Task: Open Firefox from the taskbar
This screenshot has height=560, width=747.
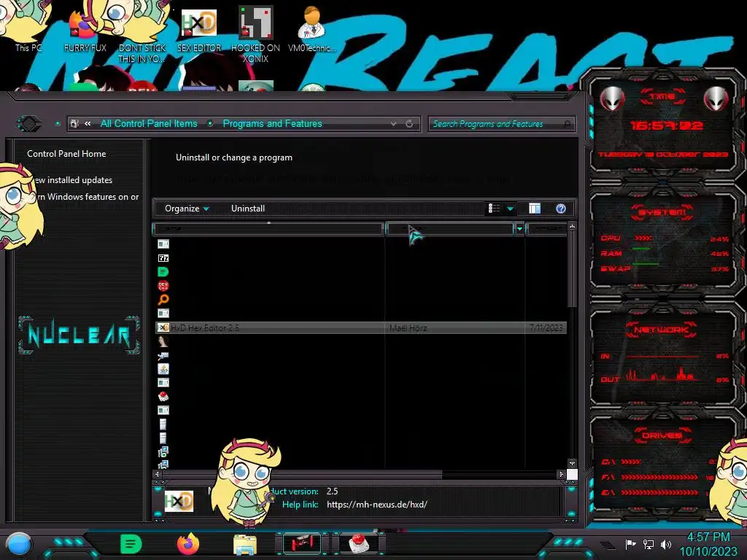Action: [188, 544]
